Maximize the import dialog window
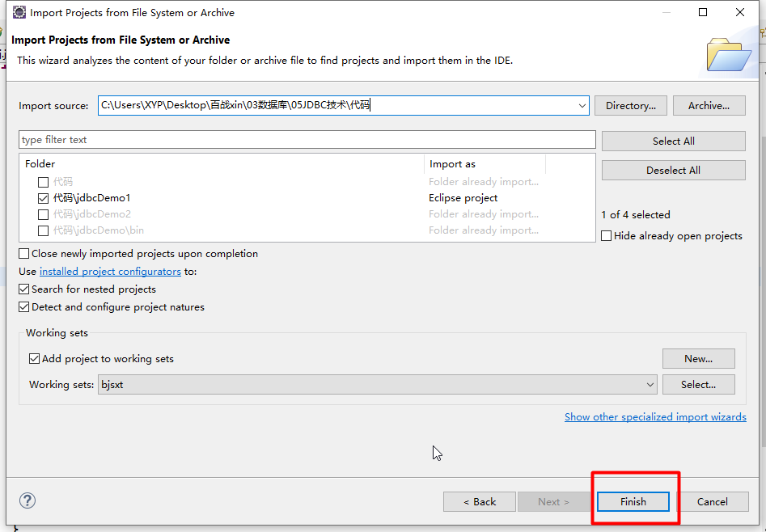Image resolution: width=766 pixels, height=532 pixels. click(702, 12)
